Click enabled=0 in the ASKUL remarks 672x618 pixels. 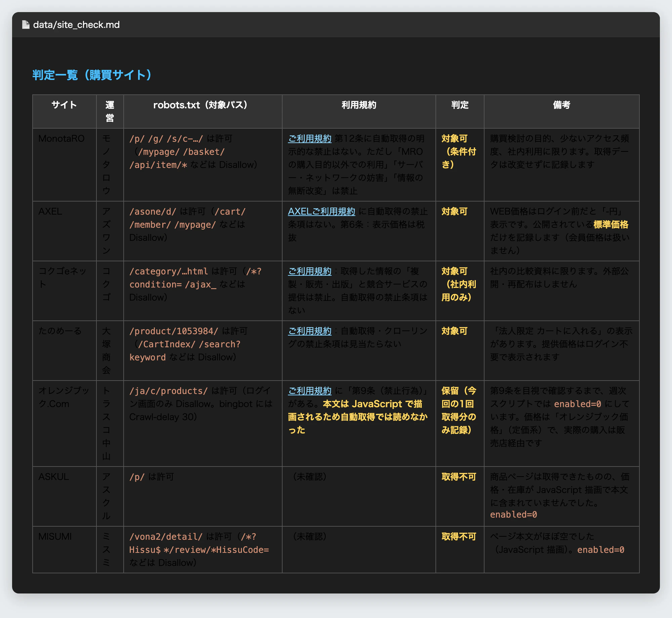513,515
